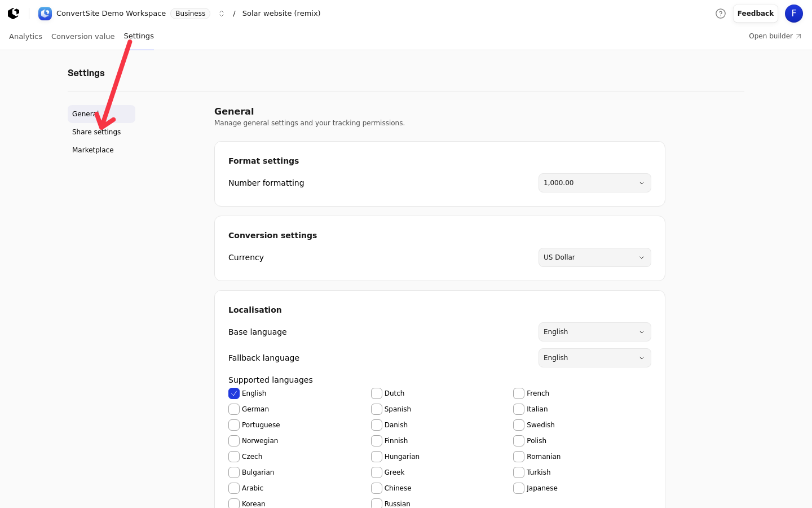Check the Danish language checkbox
The width and height of the screenshot is (812, 508).
point(377,425)
